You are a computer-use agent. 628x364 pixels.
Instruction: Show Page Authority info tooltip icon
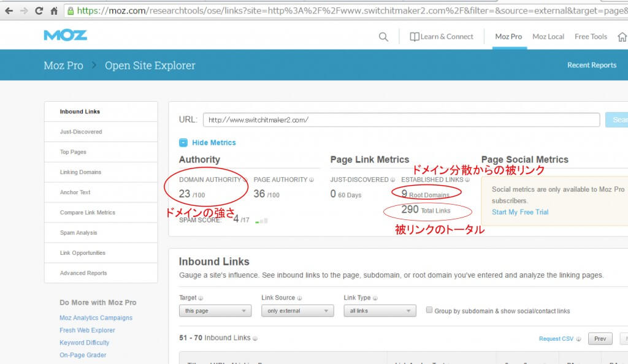311,180
